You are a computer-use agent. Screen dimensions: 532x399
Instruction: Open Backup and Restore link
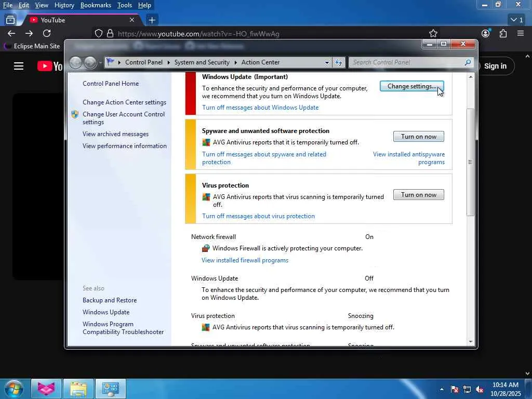tap(110, 300)
